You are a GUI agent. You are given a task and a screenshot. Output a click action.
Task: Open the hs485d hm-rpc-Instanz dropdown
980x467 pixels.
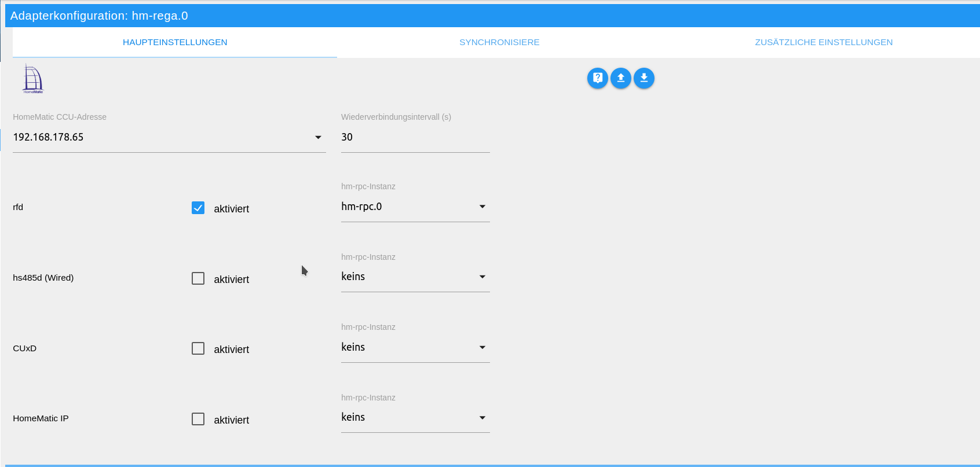pyautogui.click(x=415, y=277)
